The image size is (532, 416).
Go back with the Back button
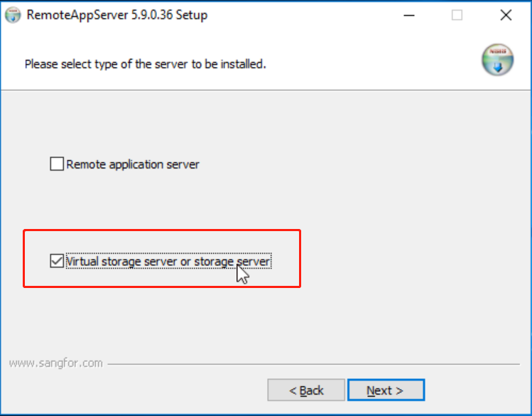pyautogui.click(x=306, y=390)
